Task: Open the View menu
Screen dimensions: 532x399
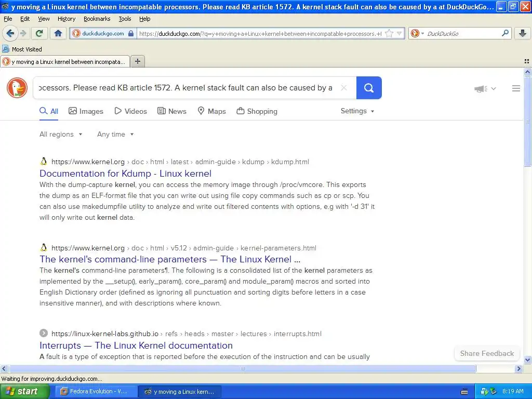Action: (44, 19)
